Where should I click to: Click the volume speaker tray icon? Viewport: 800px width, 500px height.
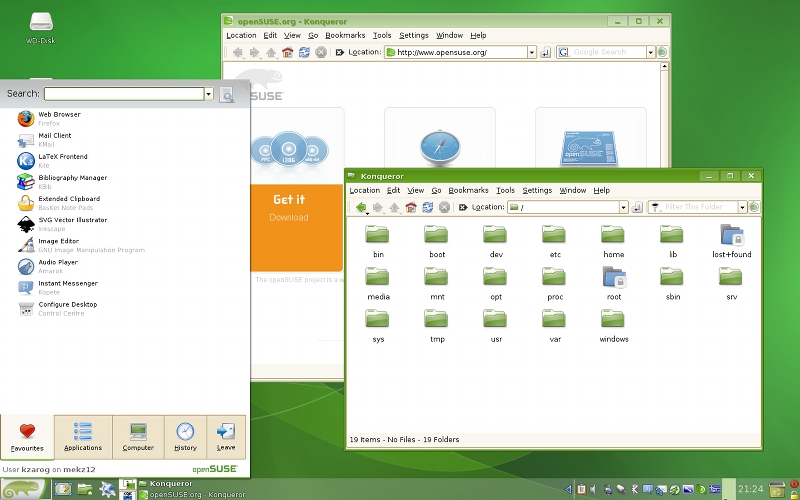tap(593, 490)
